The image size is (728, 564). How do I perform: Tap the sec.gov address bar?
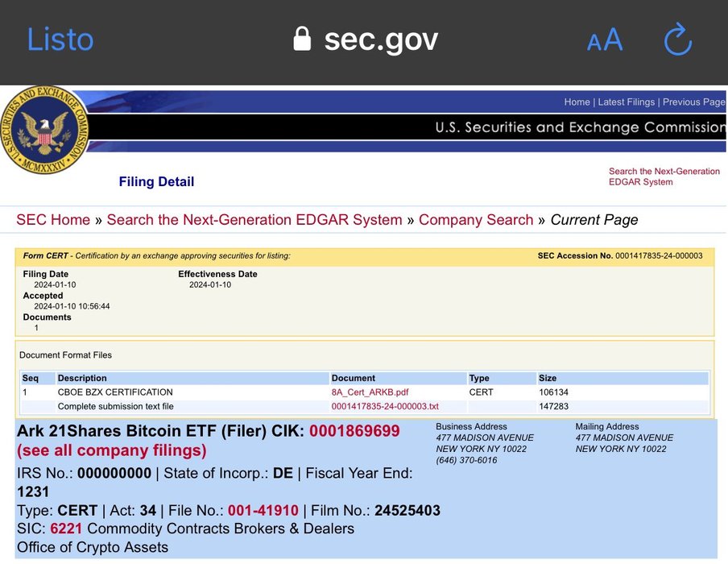point(380,39)
